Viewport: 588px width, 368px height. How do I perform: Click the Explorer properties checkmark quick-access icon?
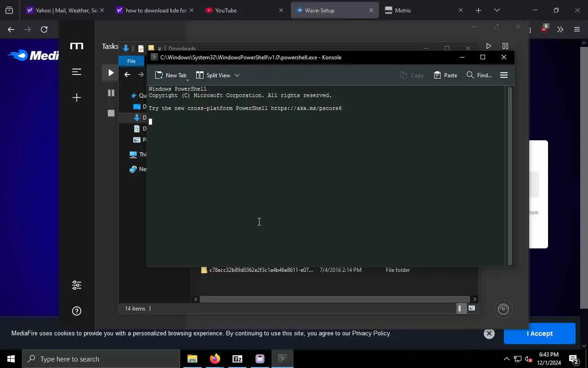point(141,48)
